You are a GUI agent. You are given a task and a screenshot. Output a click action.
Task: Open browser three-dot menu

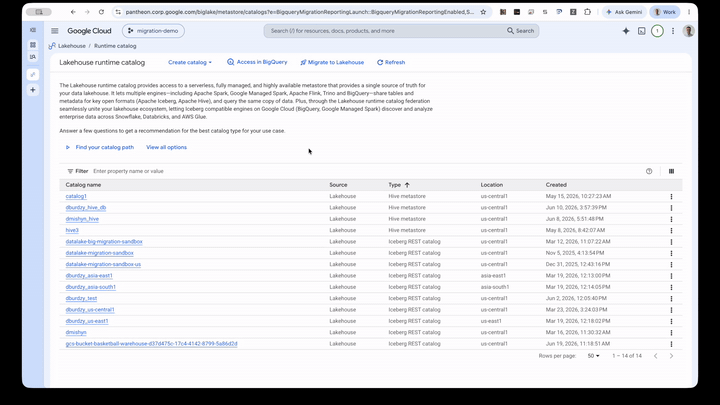pos(689,12)
